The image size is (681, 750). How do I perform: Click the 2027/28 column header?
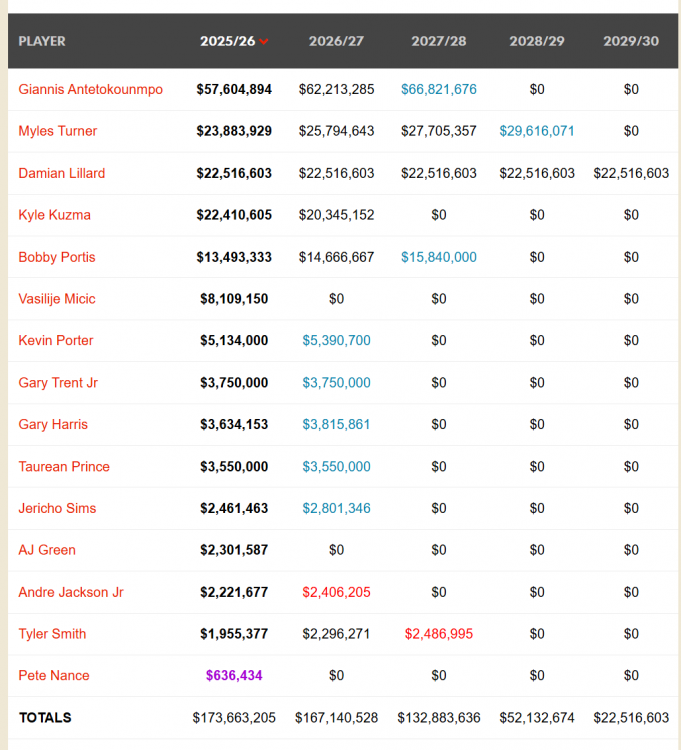pyautogui.click(x=439, y=41)
